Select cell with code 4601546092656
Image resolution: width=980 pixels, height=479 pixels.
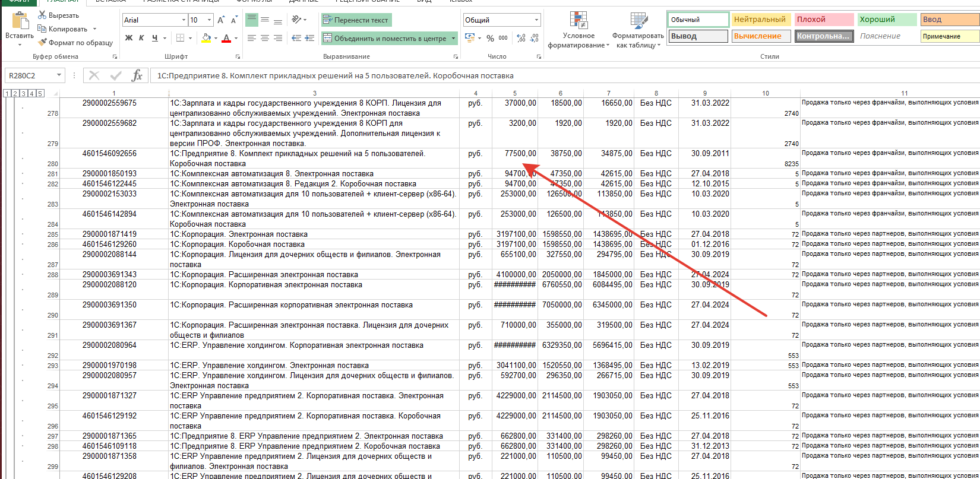[x=114, y=158]
